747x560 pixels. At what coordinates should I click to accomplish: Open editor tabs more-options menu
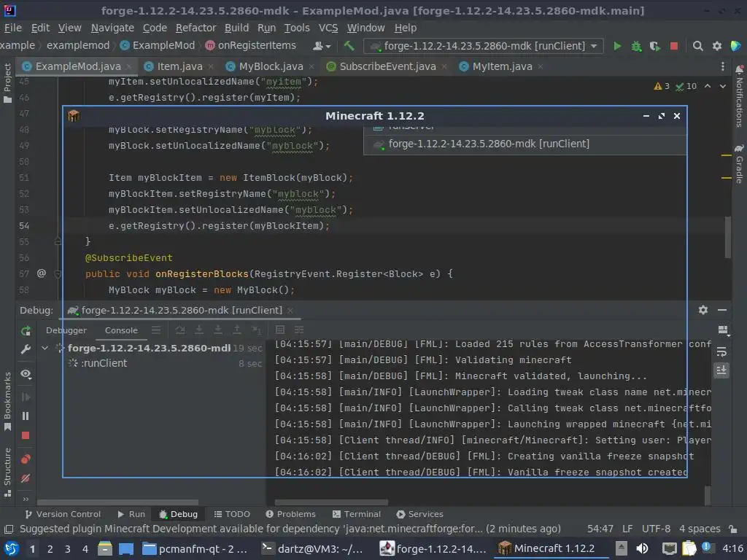pyautogui.click(x=723, y=66)
